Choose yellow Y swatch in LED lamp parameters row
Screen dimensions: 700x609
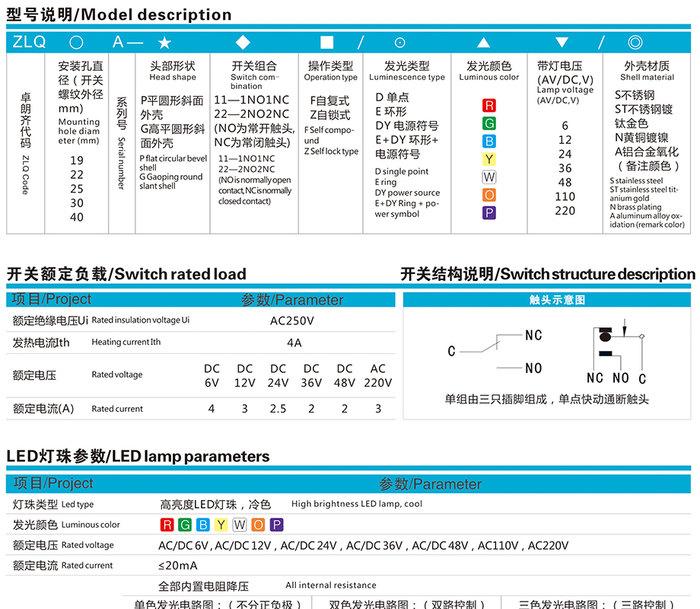221,525
